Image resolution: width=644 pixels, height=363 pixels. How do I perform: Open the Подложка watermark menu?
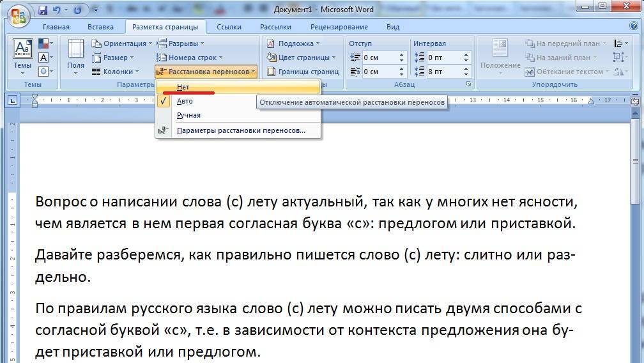[x=293, y=43]
